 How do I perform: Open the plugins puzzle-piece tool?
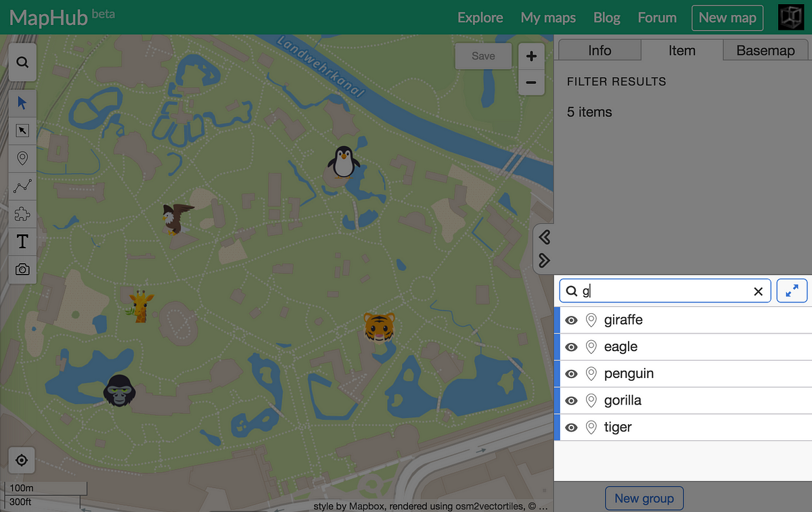pos(22,214)
